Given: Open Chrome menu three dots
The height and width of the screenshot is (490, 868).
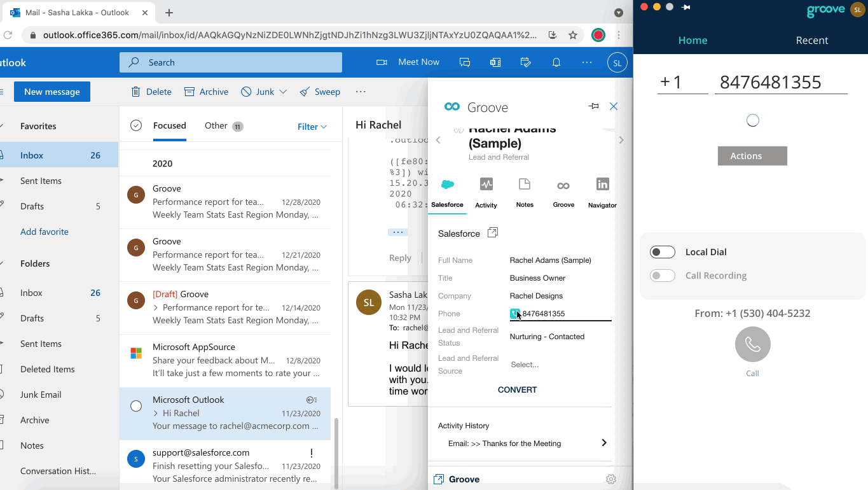Looking at the screenshot, I should click(619, 36).
